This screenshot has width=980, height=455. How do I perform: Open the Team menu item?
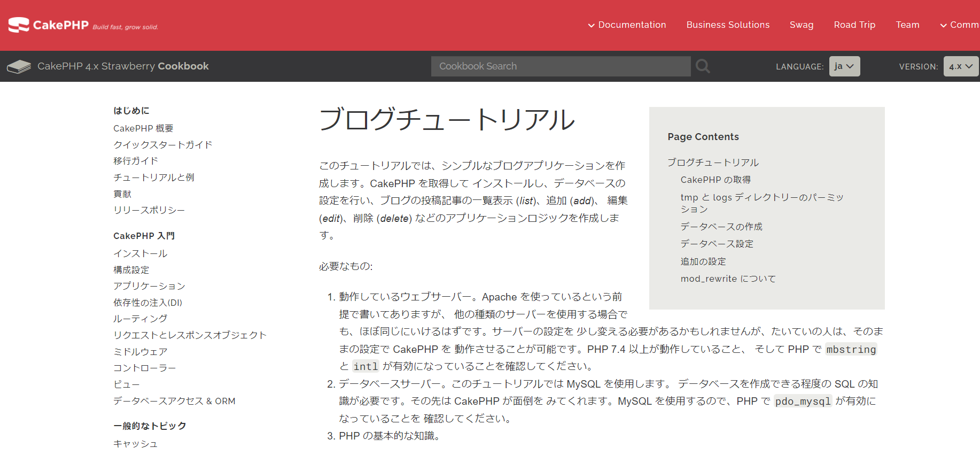click(907, 25)
